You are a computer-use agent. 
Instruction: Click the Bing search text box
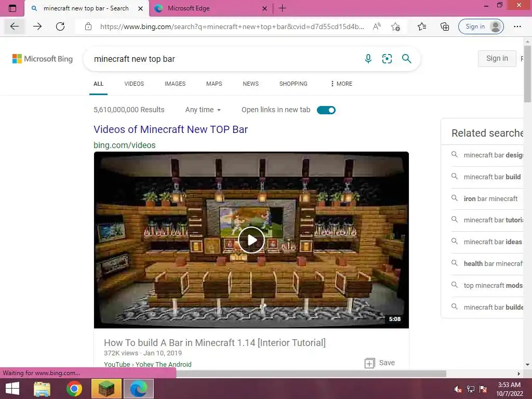click(x=224, y=59)
